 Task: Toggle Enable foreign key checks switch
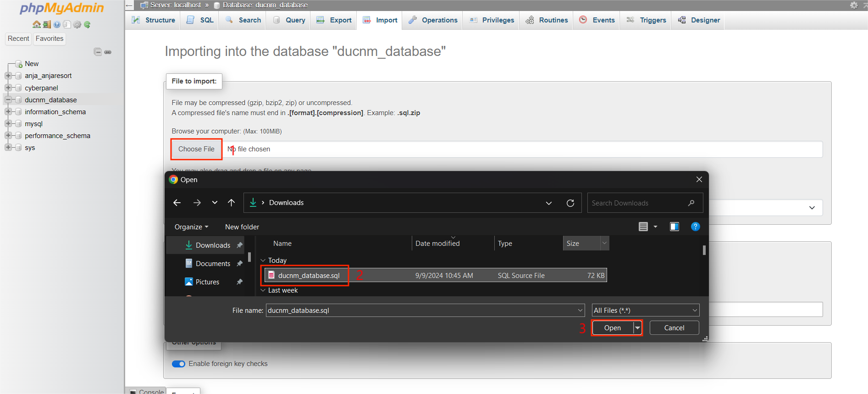coord(178,364)
